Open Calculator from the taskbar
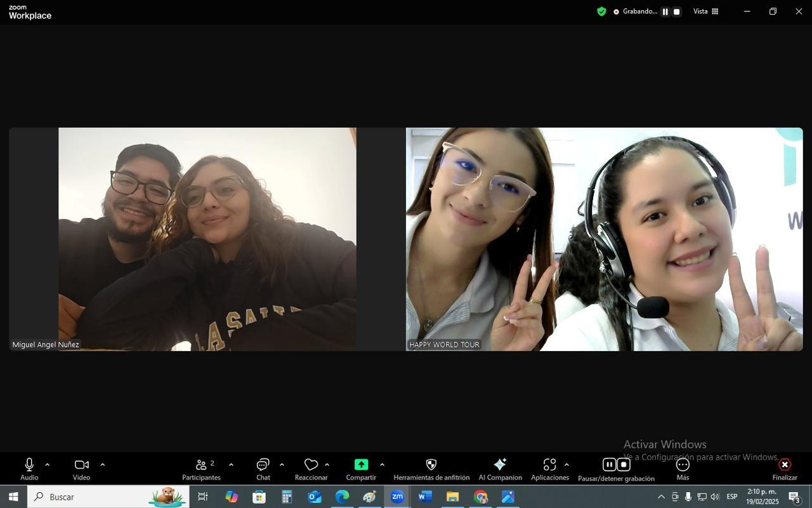The height and width of the screenshot is (508, 812). point(287,497)
